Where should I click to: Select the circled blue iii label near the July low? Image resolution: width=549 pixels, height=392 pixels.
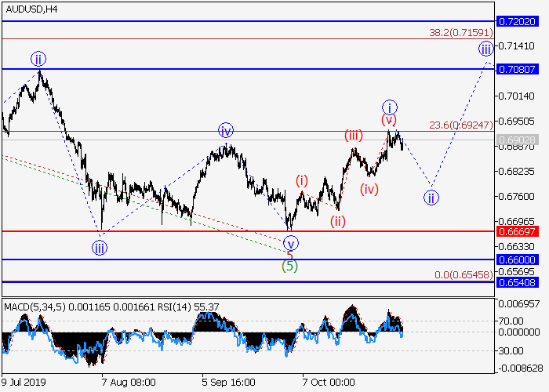(100, 249)
